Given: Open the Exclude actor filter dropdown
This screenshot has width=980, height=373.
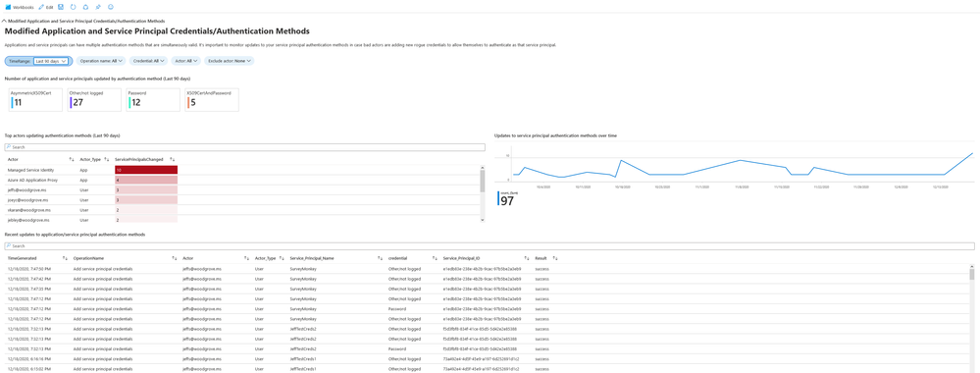Looking at the screenshot, I should [x=230, y=61].
